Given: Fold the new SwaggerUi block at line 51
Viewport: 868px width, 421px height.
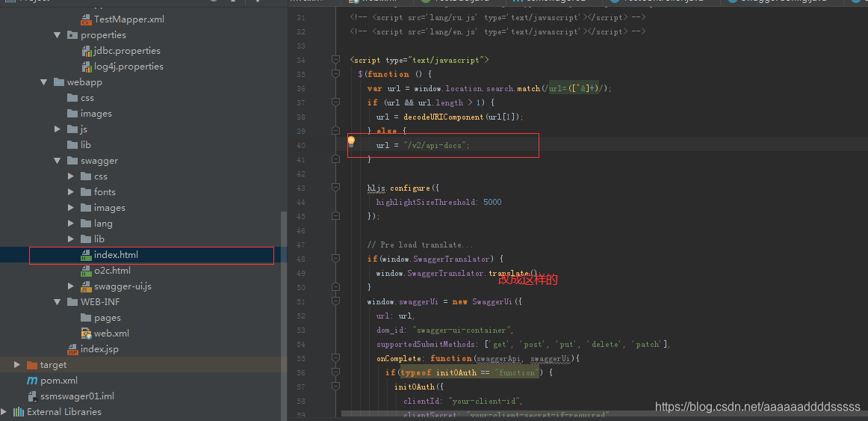Looking at the screenshot, I should 335,301.
